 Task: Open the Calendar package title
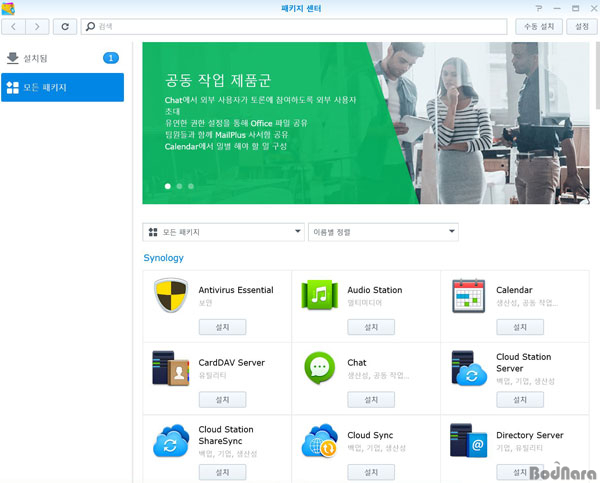point(514,290)
